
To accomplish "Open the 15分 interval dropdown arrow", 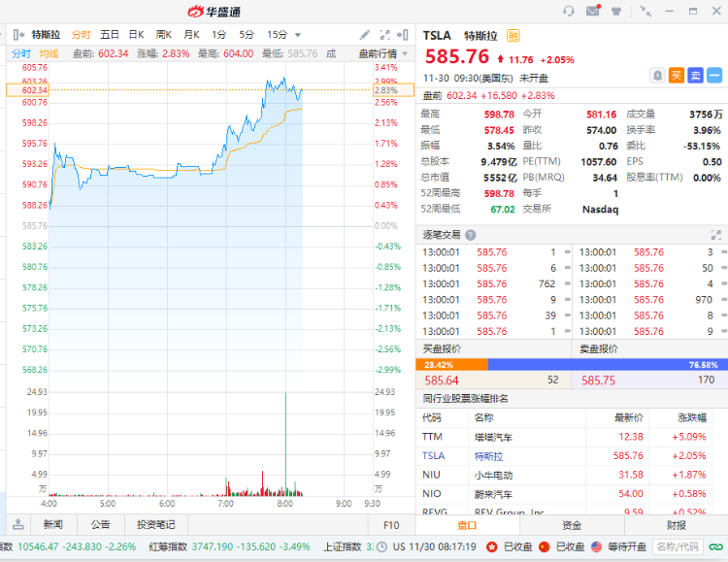I will coord(298,35).
